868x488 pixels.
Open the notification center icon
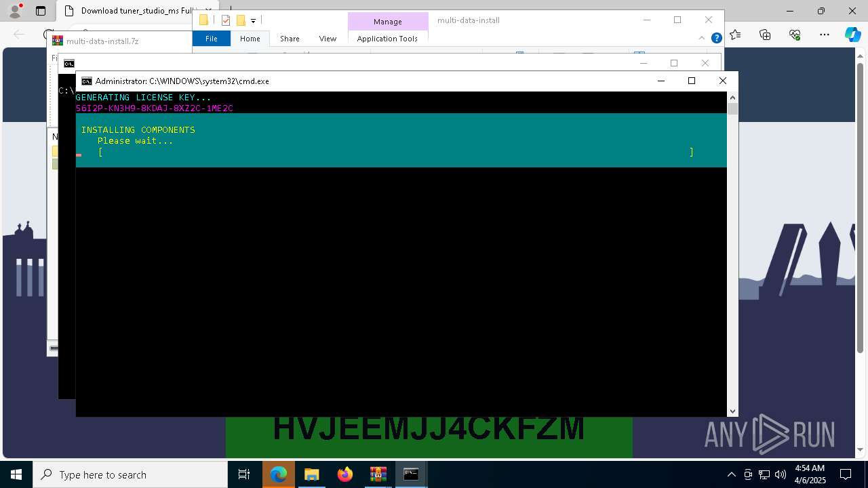coord(846,474)
